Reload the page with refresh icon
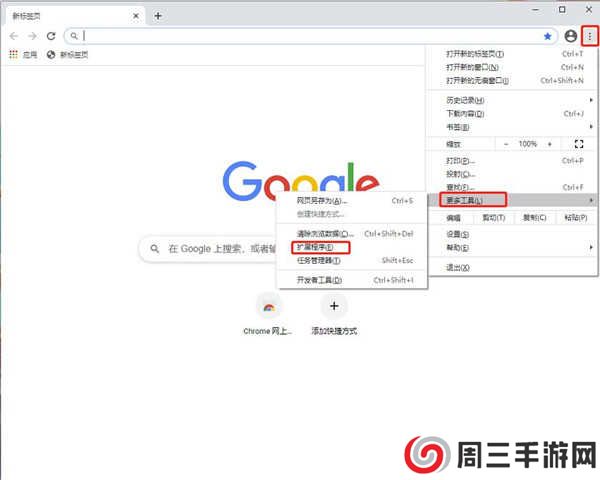The image size is (600, 480). coord(51,36)
